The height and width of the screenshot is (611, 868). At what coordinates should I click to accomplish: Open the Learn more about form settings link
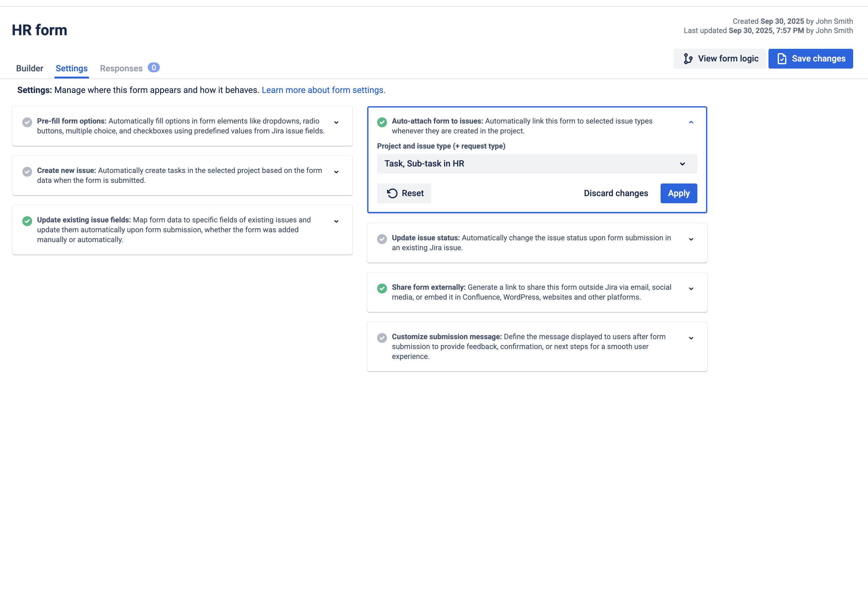(323, 90)
